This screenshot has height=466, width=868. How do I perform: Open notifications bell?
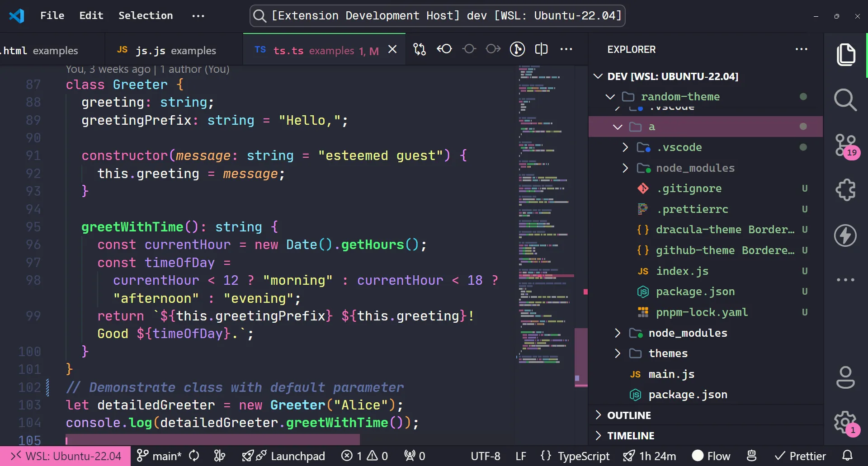point(848,456)
